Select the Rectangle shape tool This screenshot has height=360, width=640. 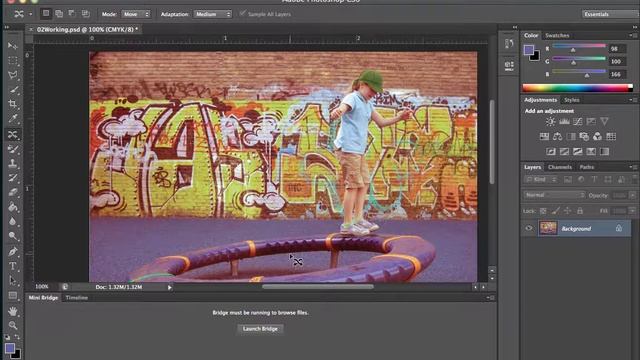tap(13, 296)
